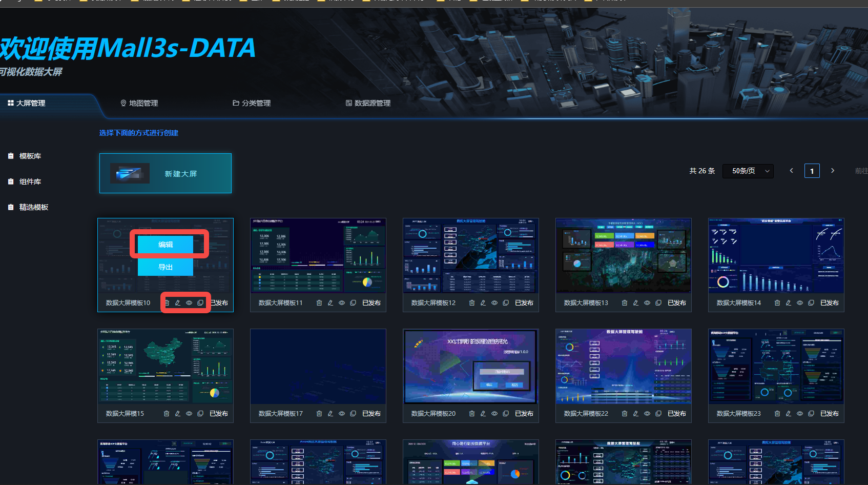Copy 数据大屏模板11 using duplicate icon
Image resolution: width=868 pixels, height=485 pixels.
pos(353,303)
